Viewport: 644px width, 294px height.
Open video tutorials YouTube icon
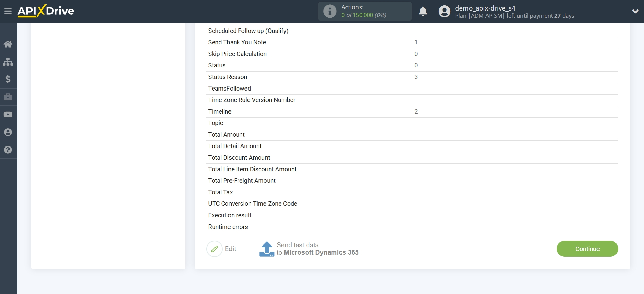[x=8, y=115]
